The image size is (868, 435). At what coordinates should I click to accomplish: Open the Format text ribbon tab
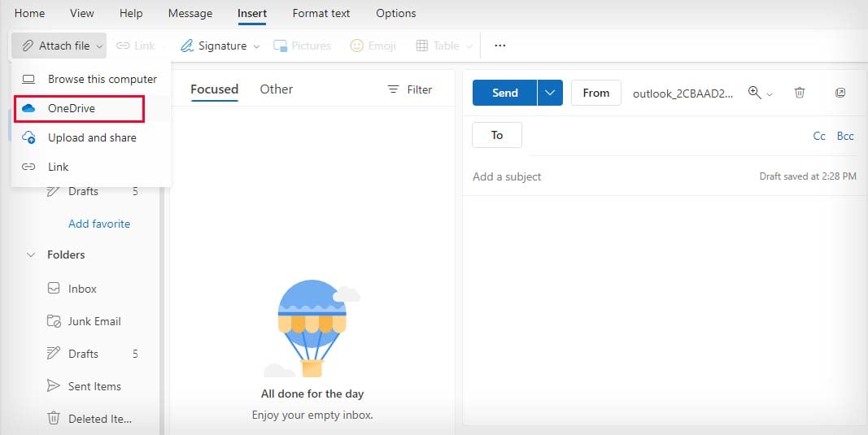pos(321,14)
